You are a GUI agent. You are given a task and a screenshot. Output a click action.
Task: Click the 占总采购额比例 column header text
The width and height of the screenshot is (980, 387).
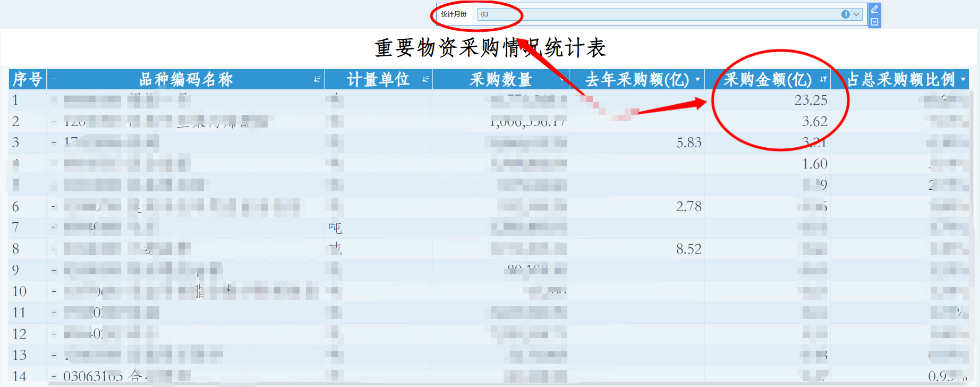tap(901, 79)
